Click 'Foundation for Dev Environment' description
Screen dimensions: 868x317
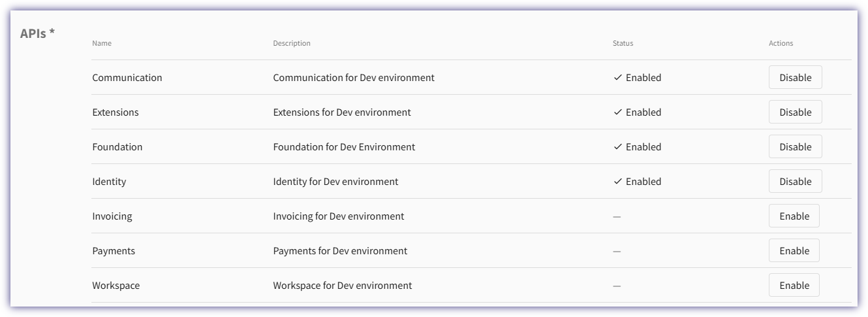(x=344, y=146)
